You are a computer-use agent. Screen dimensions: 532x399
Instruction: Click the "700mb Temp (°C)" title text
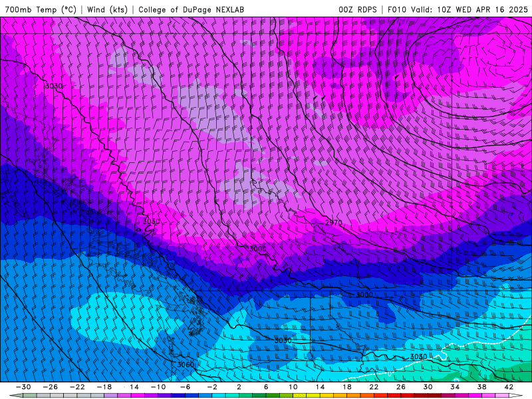pos(41,9)
